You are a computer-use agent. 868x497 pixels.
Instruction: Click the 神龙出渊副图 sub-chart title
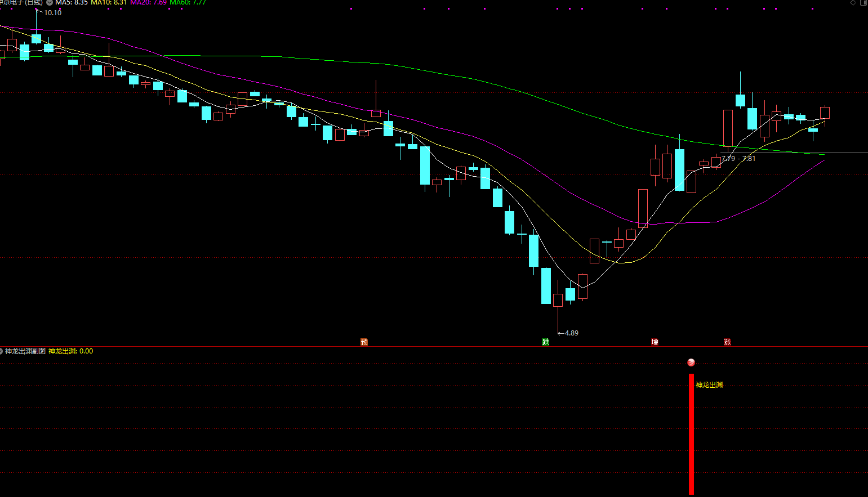25,351
